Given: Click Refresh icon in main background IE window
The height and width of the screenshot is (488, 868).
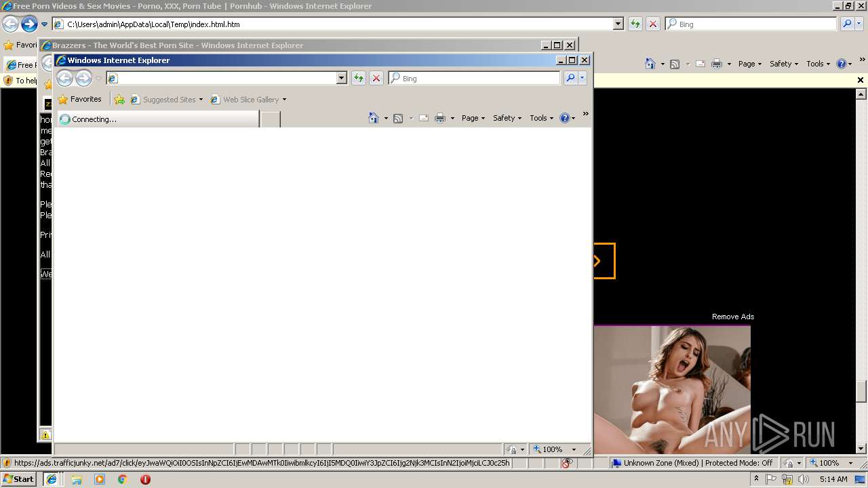Looking at the screenshot, I should point(635,24).
